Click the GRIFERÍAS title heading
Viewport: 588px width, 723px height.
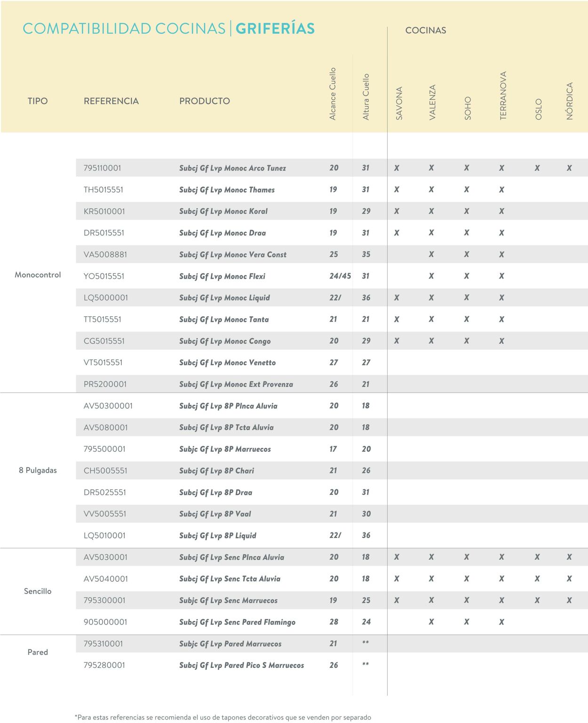[x=275, y=29]
